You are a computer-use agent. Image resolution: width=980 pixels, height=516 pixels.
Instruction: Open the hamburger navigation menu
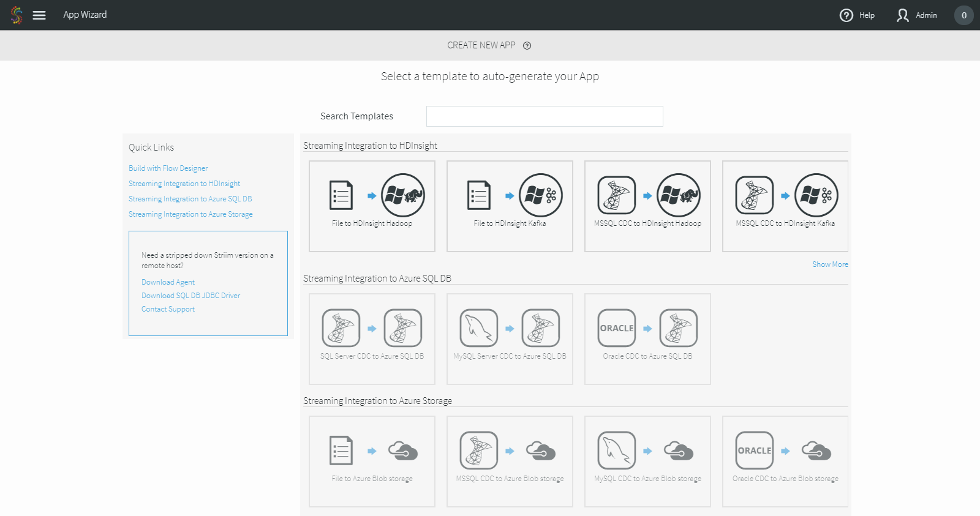click(x=39, y=15)
